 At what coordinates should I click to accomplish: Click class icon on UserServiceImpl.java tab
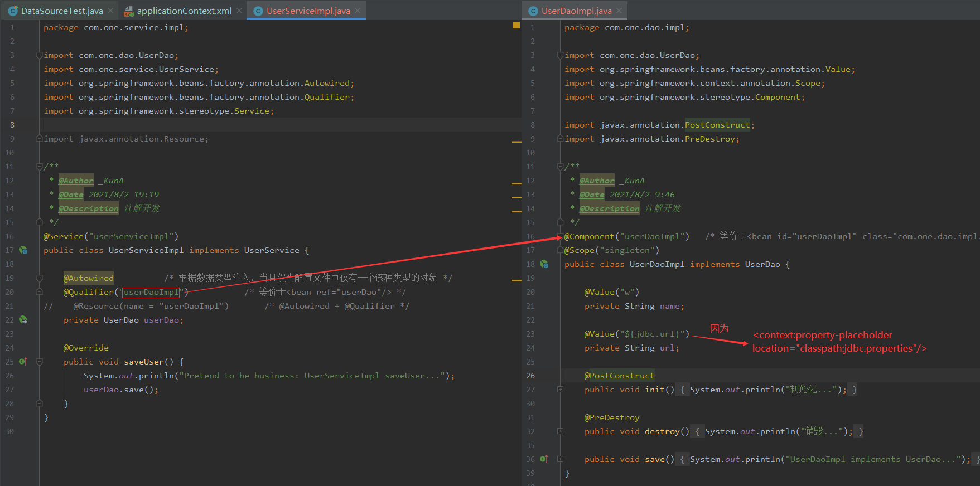click(258, 11)
